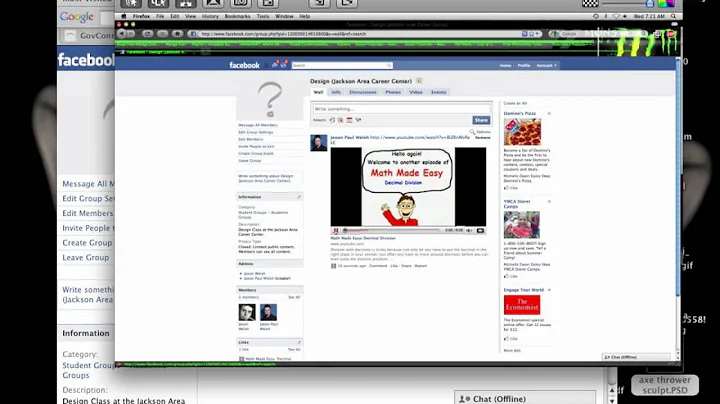720x404 pixels.
Task: Close the Engage Your World ad
Action: click(x=549, y=290)
